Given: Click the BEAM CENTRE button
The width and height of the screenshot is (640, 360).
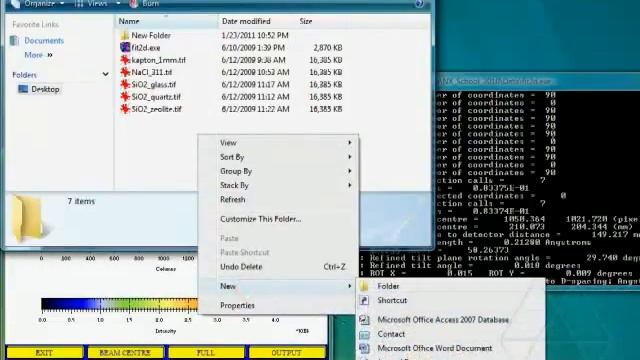Looking at the screenshot, I should point(125,353).
